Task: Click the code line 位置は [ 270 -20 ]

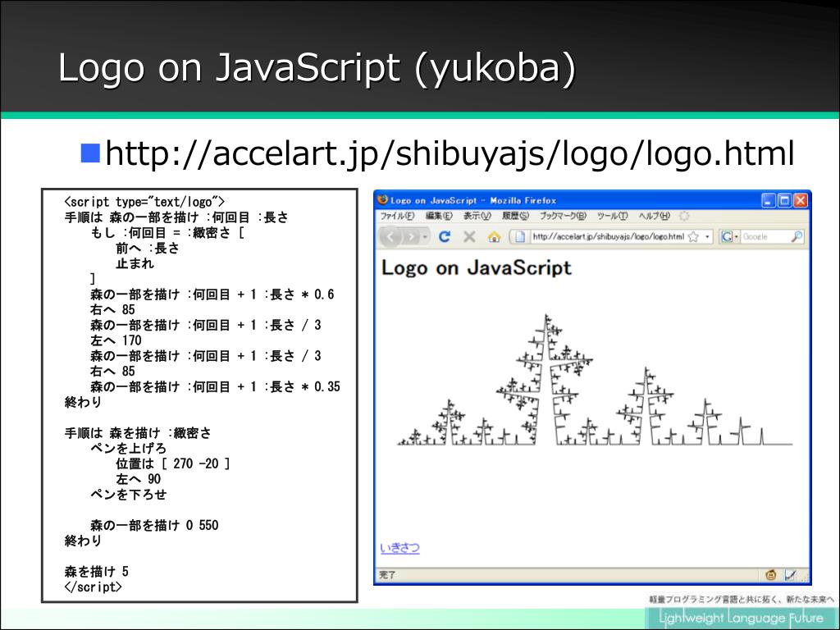Action: click(173, 463)
